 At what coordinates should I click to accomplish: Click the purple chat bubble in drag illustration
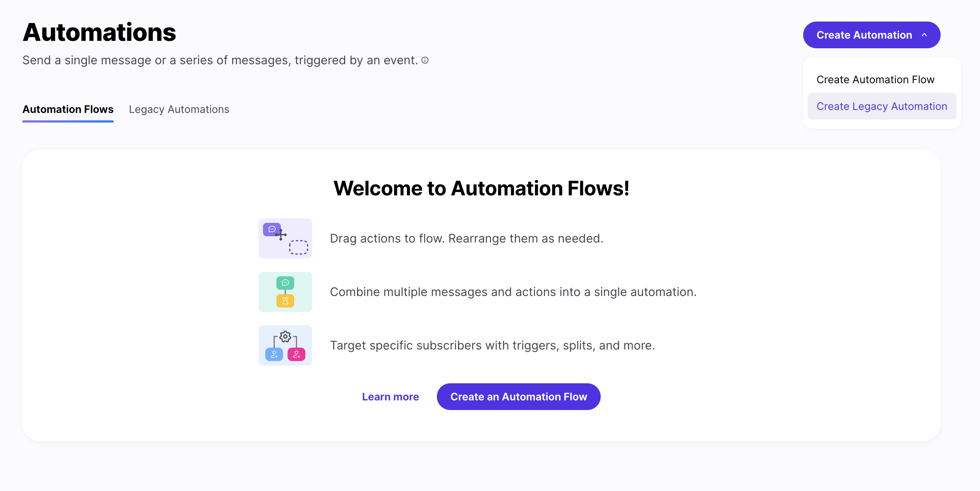pos(272,229)
